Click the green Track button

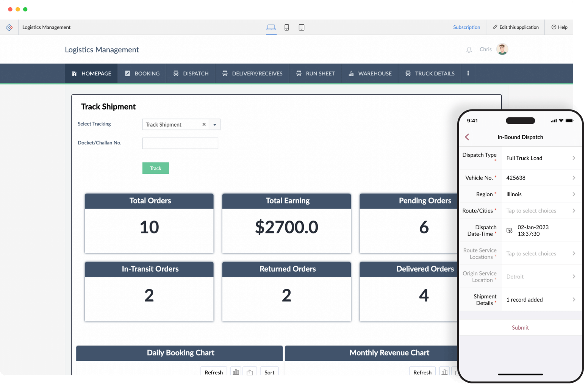point(155,168)
